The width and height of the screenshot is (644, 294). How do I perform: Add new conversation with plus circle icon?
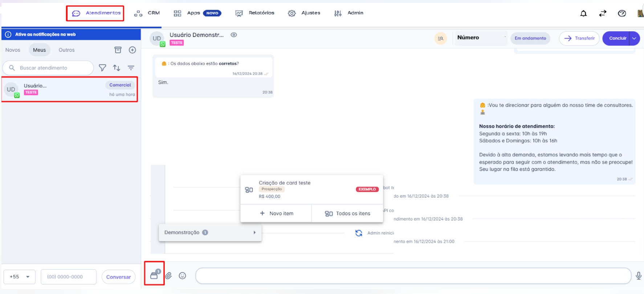(133, 50)
